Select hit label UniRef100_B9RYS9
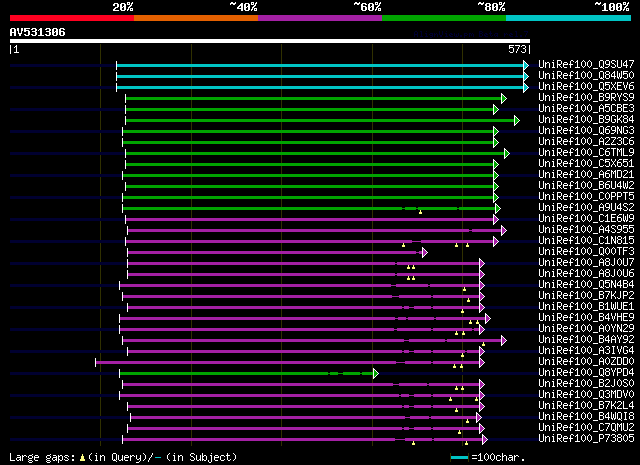 coord(586,97)
